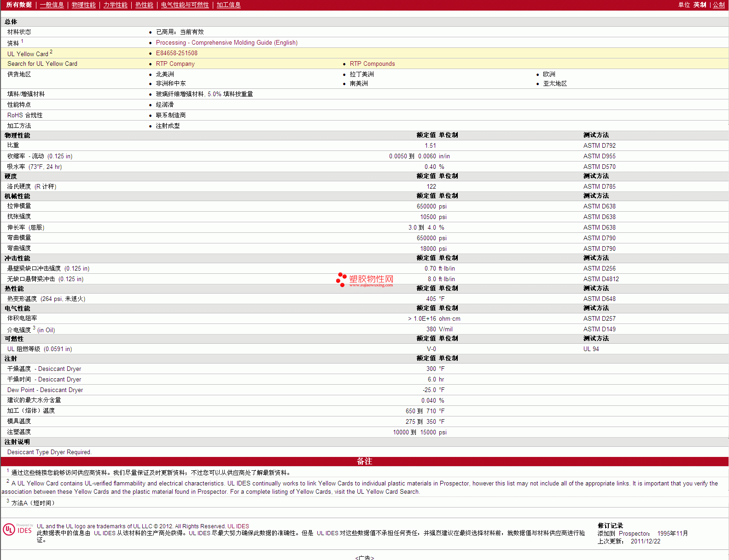
Task: Click the ASTM D570 test method cell
Action: [600, 167]
